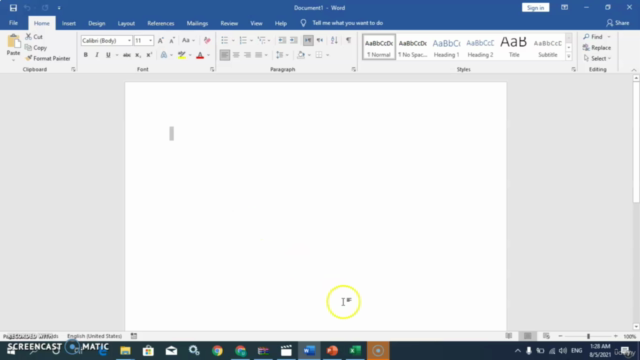Open Excel from the Windows taskbar
This screenshot has width=640, height=360.
click(355, 351)
